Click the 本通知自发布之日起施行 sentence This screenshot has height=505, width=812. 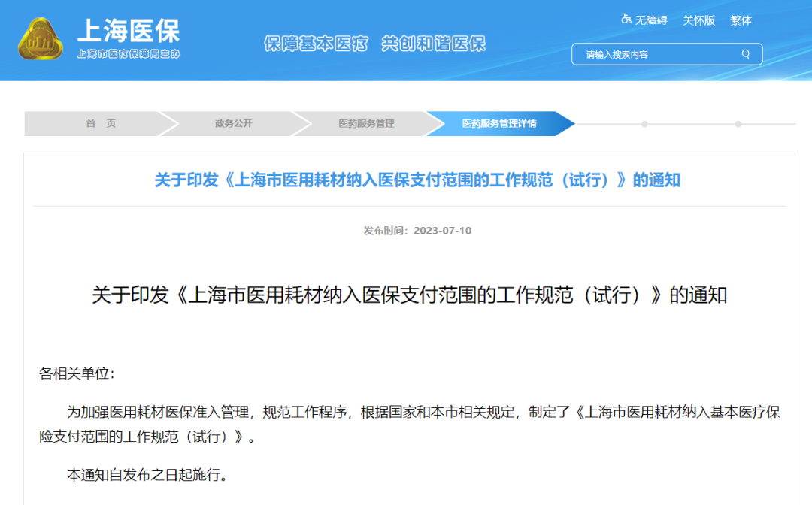click(x=147, y=474)
